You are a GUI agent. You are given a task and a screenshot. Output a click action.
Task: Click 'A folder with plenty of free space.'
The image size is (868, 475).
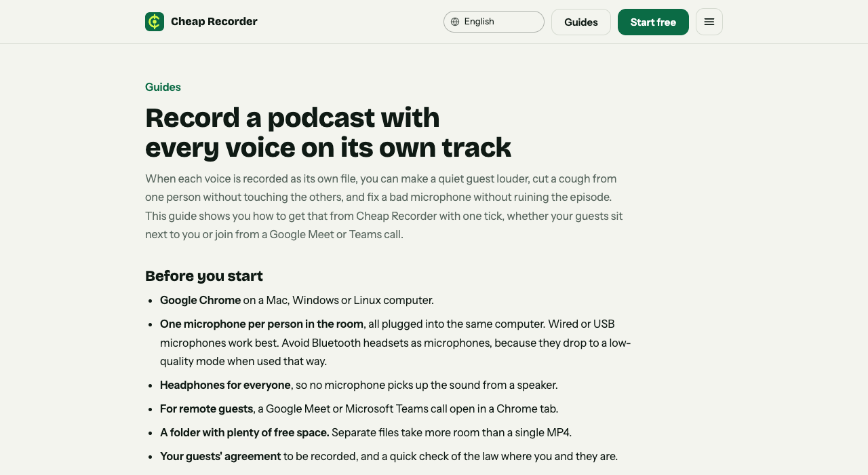pos(245,432)
